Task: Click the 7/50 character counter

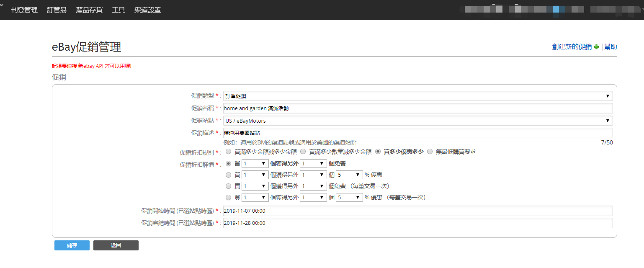Action: [607, 142]
